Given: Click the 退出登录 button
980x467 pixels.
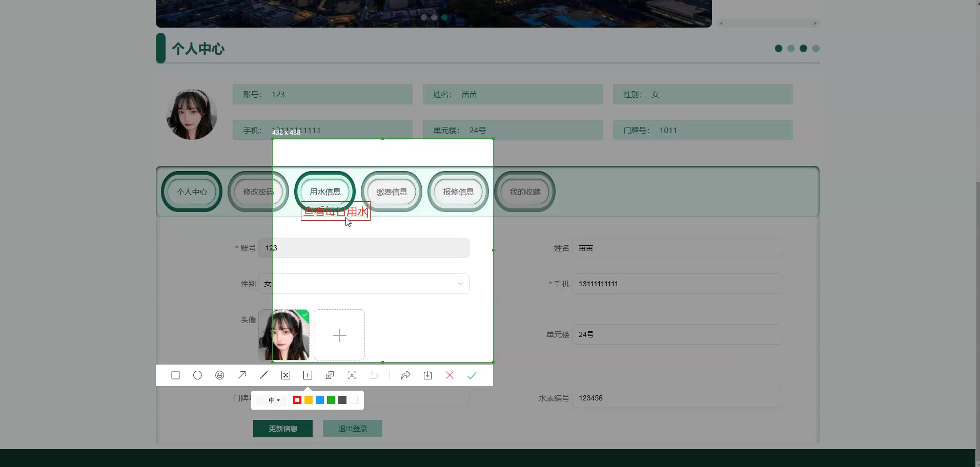Looking at the screenshot, I should pos(353,429).
